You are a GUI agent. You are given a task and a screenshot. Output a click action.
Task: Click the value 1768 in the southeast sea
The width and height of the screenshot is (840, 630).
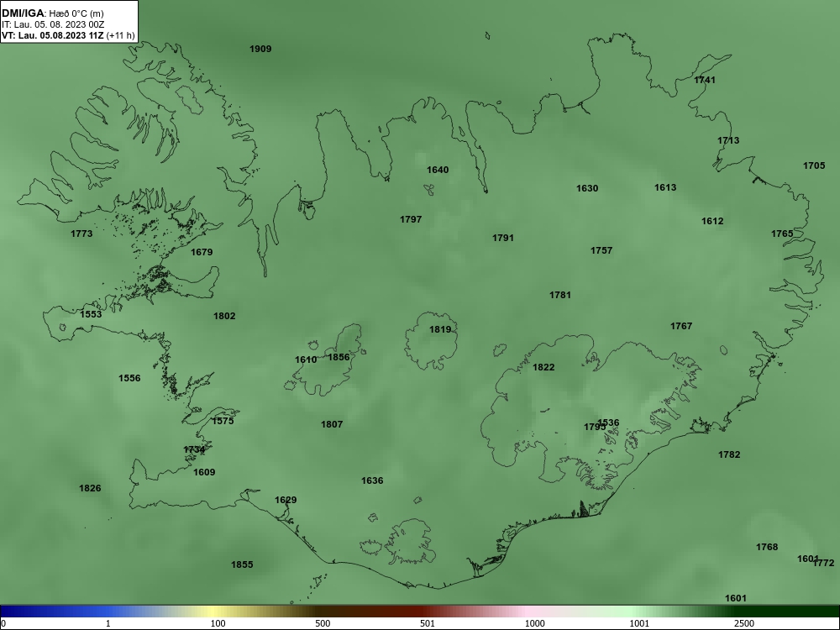(767, 547)
